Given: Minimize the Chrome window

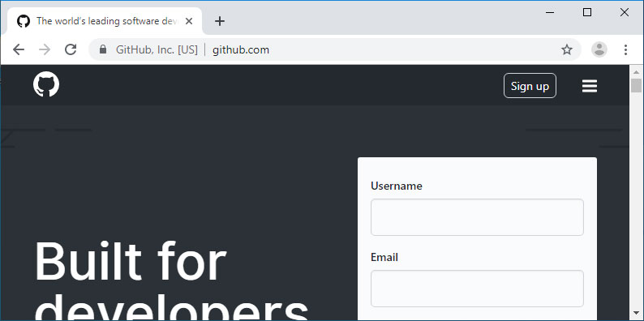Looking at the screenshot, I should pos(550,12).
